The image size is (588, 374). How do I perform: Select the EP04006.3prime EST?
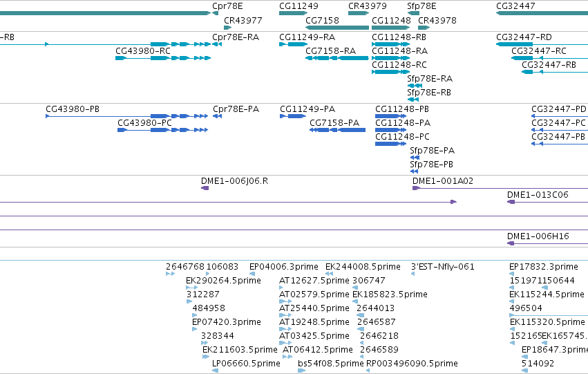click(252, 274)
